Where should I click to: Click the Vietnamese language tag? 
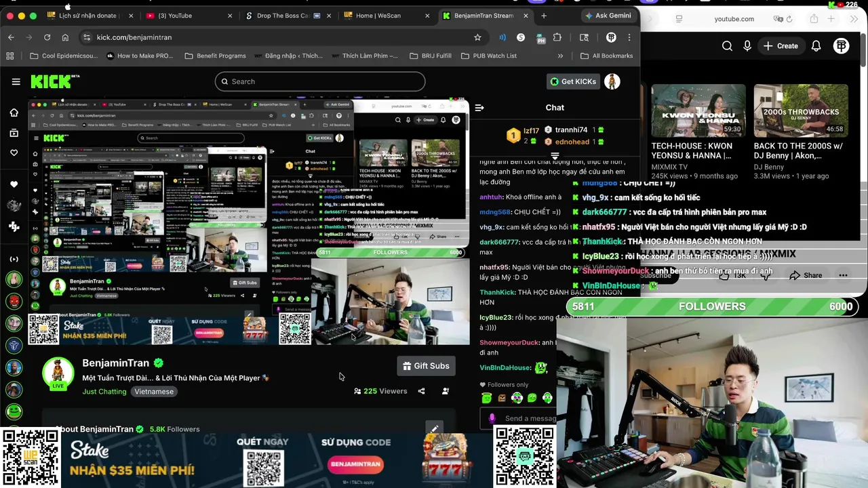pyautogui.click(x=154, y=391)
